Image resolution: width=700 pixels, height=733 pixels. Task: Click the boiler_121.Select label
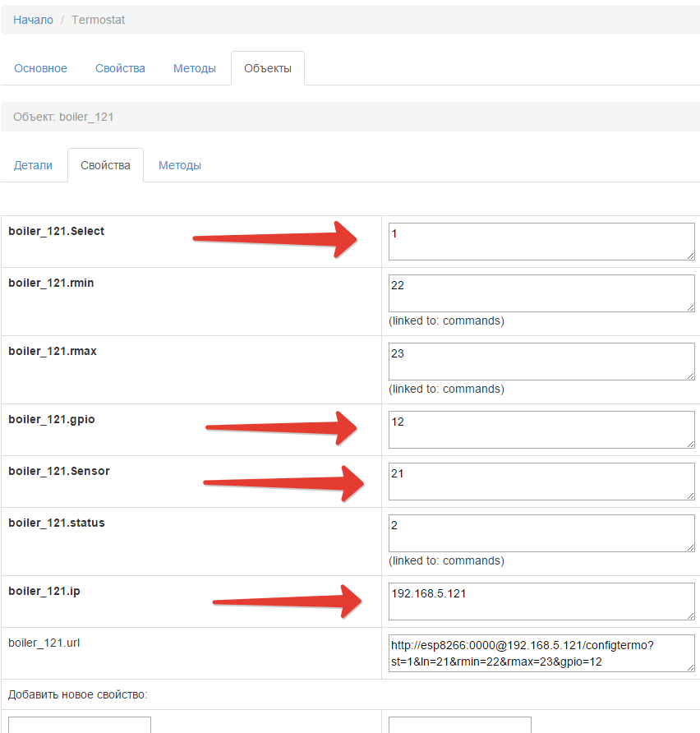pos(56,232)
